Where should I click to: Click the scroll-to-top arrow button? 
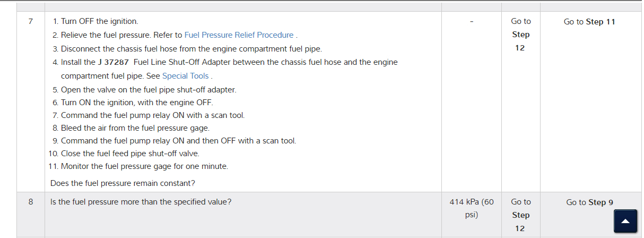[x=625, y=221]
